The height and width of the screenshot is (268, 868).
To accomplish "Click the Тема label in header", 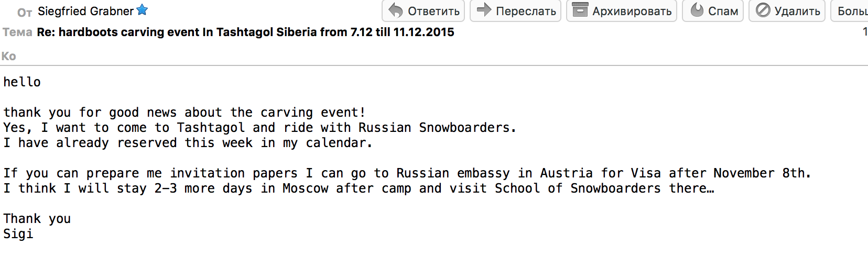I will click(17, 32).
